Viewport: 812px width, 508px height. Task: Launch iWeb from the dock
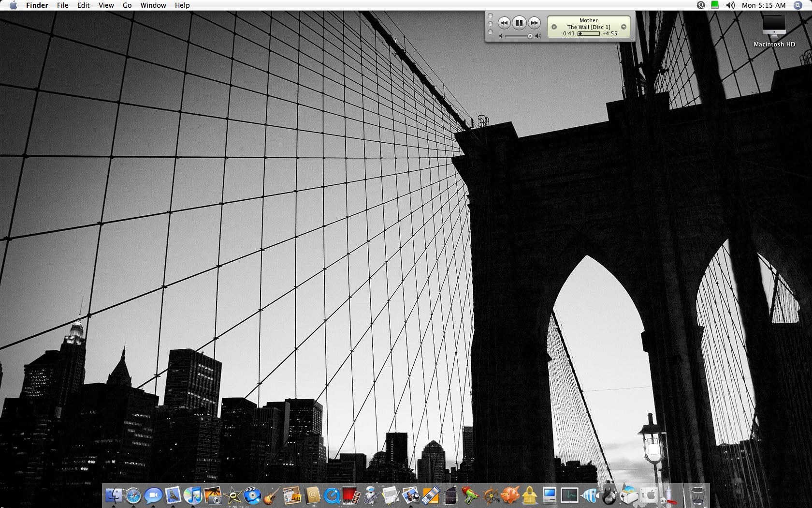pos(292,495)
